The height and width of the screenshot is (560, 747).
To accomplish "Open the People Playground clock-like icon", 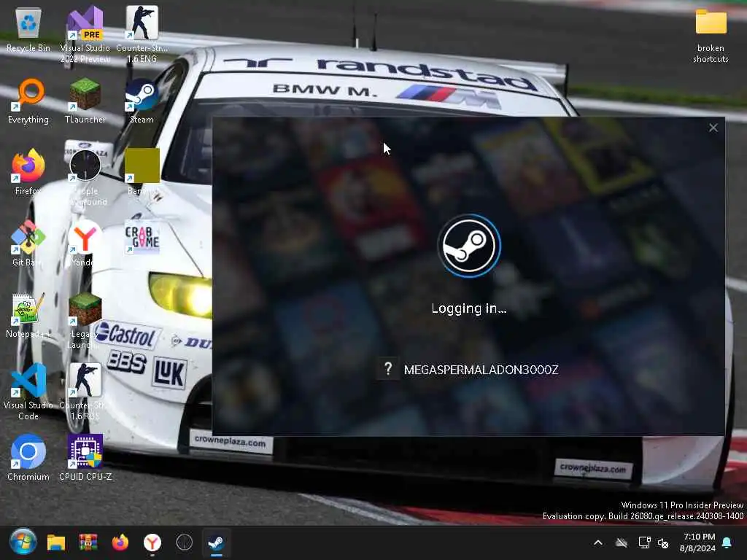I will pyautogui.click(x=85, y=177).
